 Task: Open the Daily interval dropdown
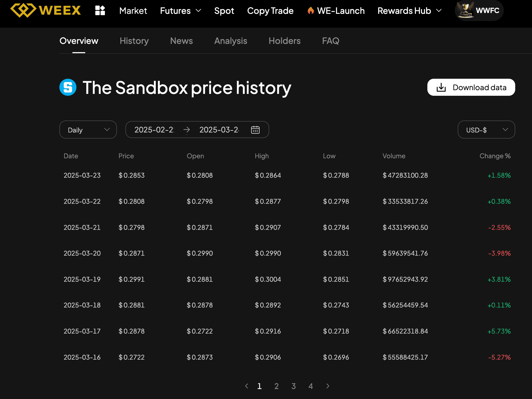click(88, 130)
